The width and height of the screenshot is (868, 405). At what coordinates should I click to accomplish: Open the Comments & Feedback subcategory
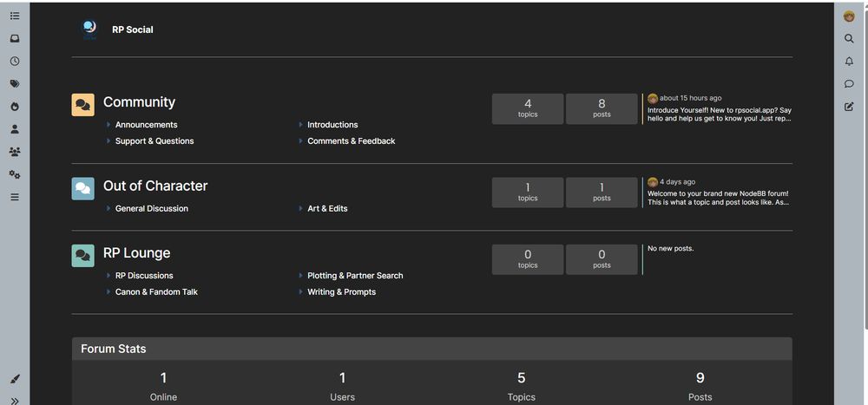point(352,141)
